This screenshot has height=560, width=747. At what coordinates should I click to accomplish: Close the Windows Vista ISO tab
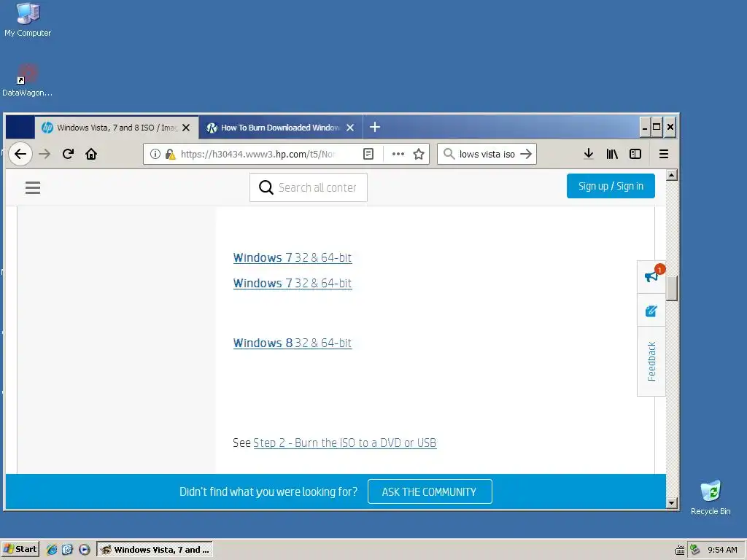coord(186,128)
